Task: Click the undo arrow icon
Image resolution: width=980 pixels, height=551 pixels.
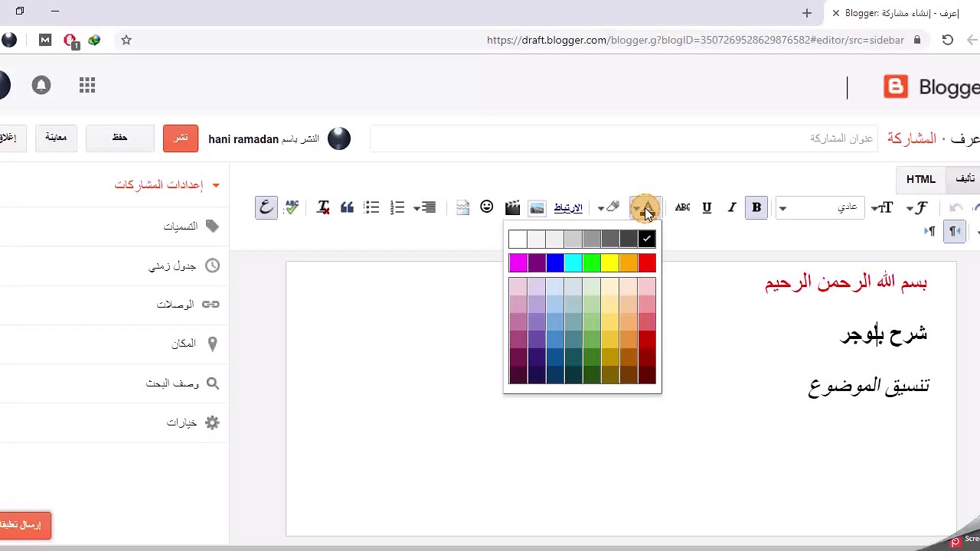Action: tap(955, 207)
